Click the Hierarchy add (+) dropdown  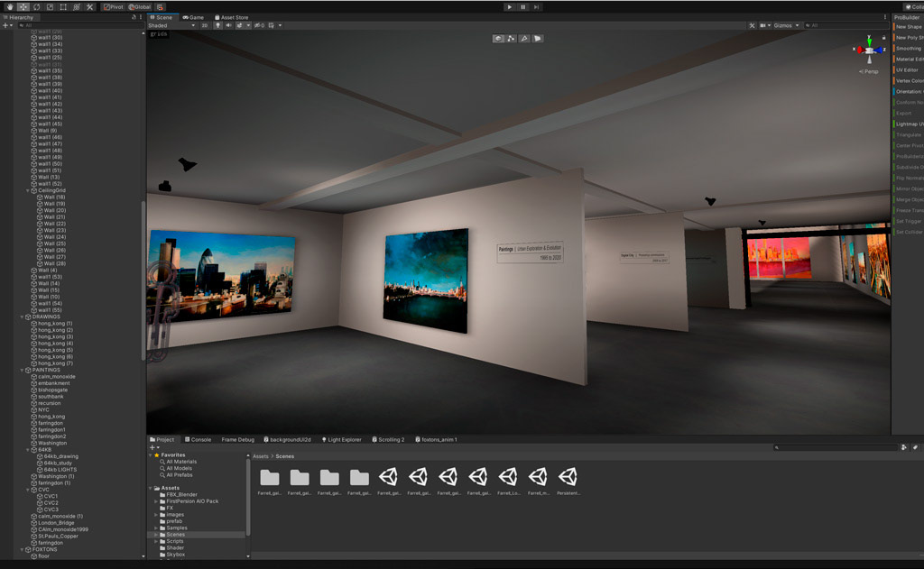click(7, 25)
